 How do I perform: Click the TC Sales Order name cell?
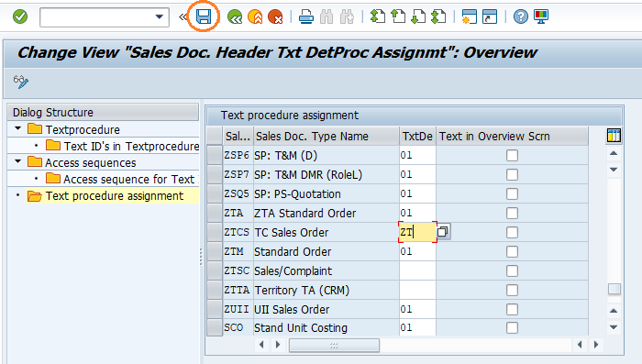327,232
